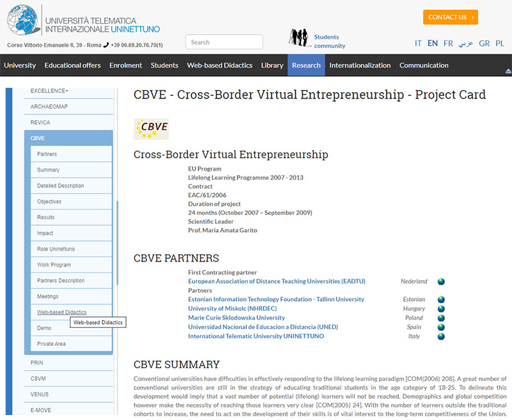Open the Marie Curie Sklodowska University link
The height and width of the screenshot is (420, 512).
tap(236, 318)
